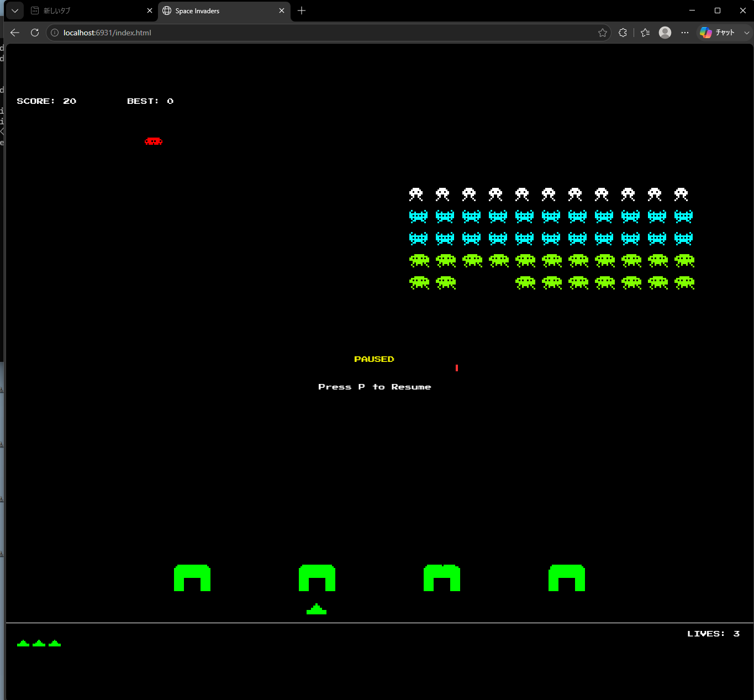This screenshot has height=700, width=754.
Task: Click the yellow PAUSED label
Action: click(374, 359)
